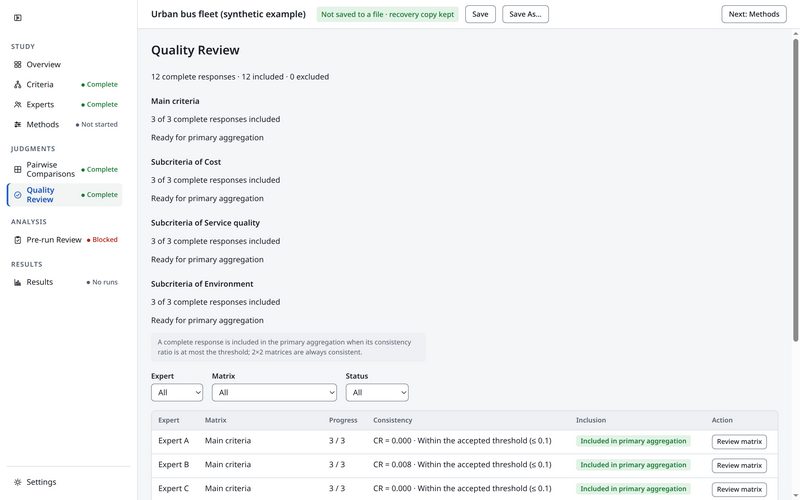Click the Expert column header
Image resolution: width=800 pixels, height=500 pixels.
click(x=168, y=420)
